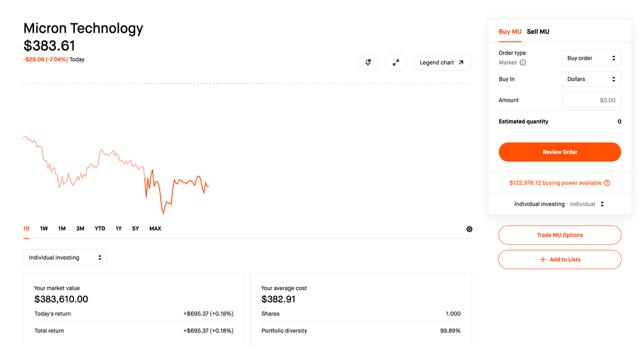Open Legend chart via arrow icon
644x346 pixels.
461,63
